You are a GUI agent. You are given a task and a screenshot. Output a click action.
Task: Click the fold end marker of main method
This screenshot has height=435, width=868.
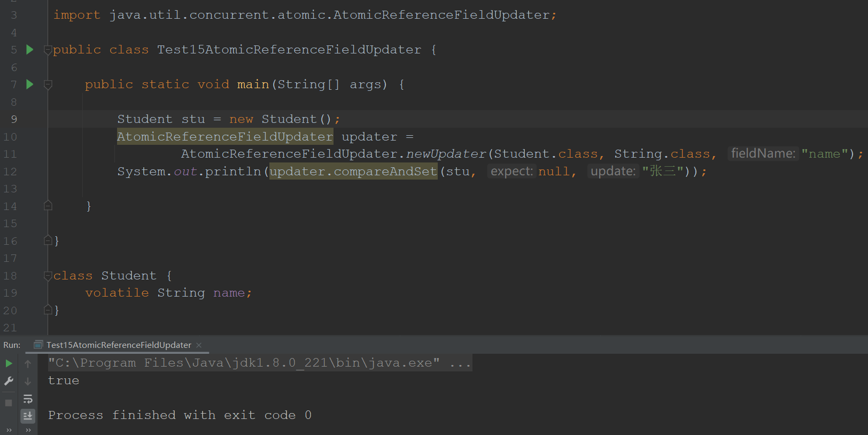tap(48, 206)
